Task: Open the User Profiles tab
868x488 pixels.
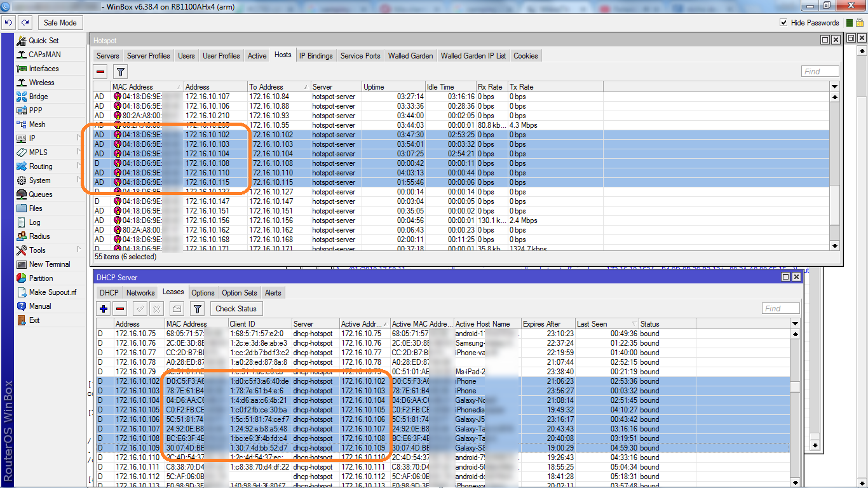Action: 221,56
